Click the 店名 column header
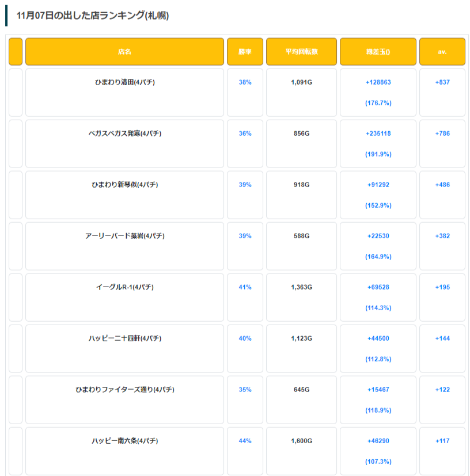Viewport: 470px width, 476px height. pos(124,52)
